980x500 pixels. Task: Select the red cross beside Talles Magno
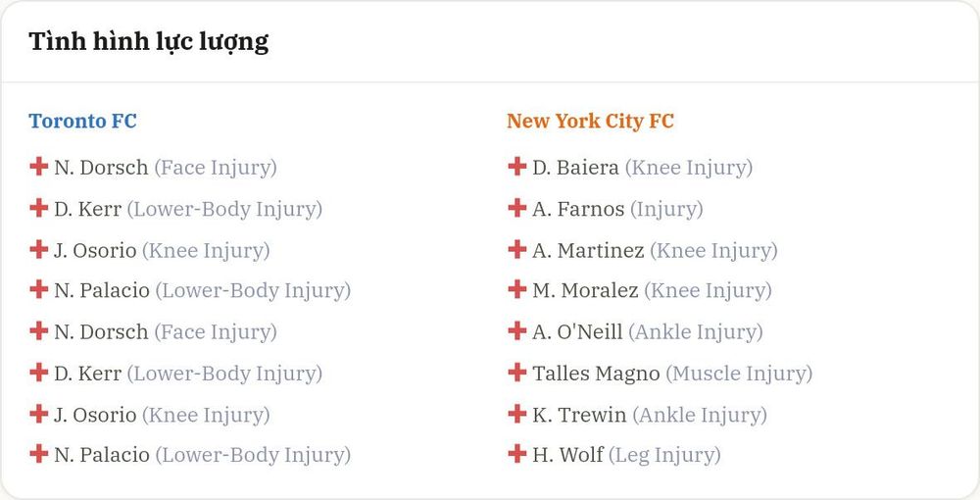pos(516,372)
